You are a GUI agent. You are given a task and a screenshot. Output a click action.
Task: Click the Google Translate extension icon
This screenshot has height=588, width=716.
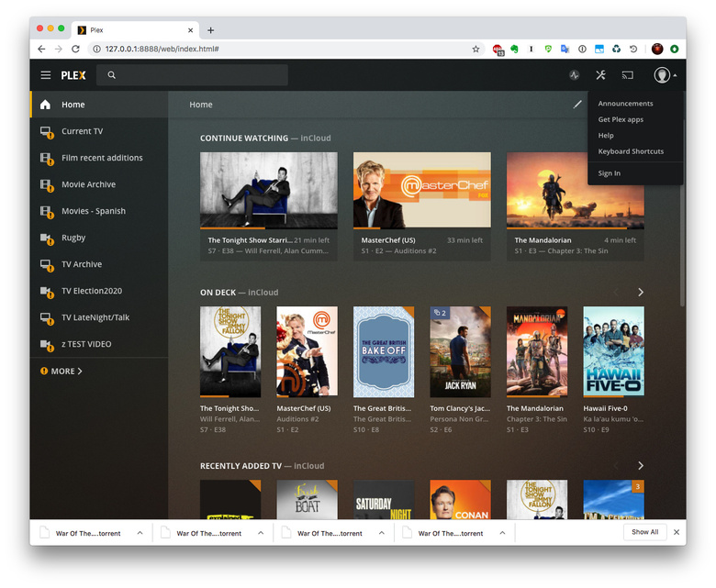click(565, 49)
